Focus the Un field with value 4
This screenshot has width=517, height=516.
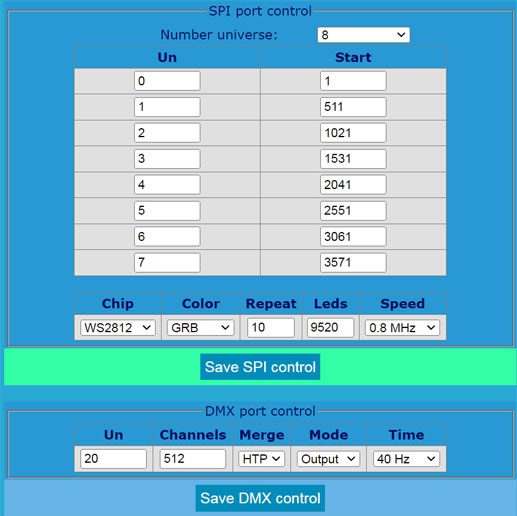[x=167, y=185]
